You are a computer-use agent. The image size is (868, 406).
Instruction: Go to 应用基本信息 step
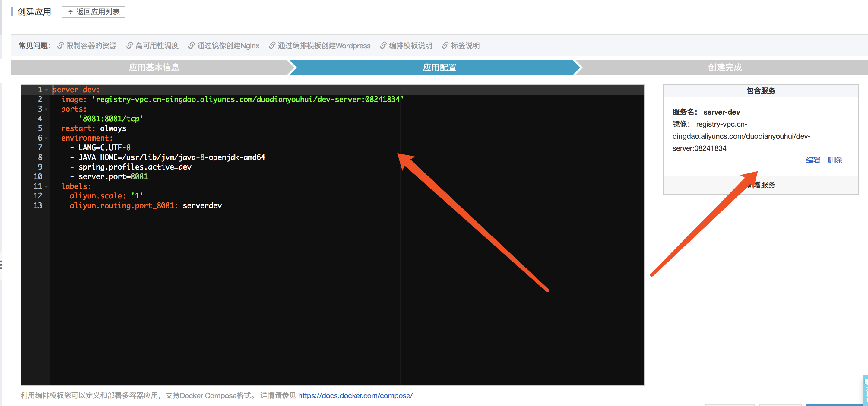tap(154, 67)
